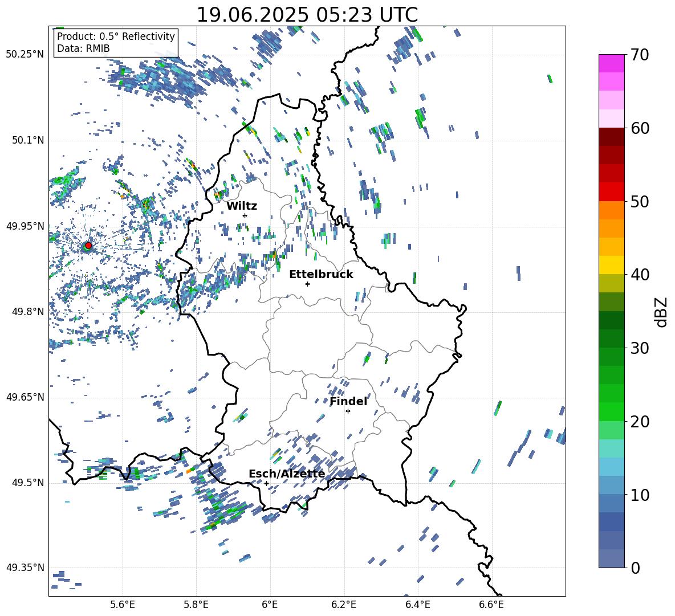Click the 49.35°N latitude label

click(x=25, y=568)
